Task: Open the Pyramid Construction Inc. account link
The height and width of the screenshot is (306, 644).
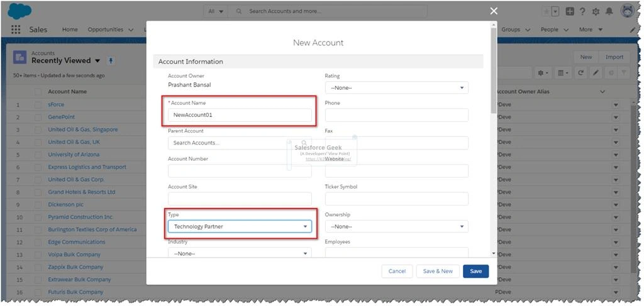Action: 80,217
